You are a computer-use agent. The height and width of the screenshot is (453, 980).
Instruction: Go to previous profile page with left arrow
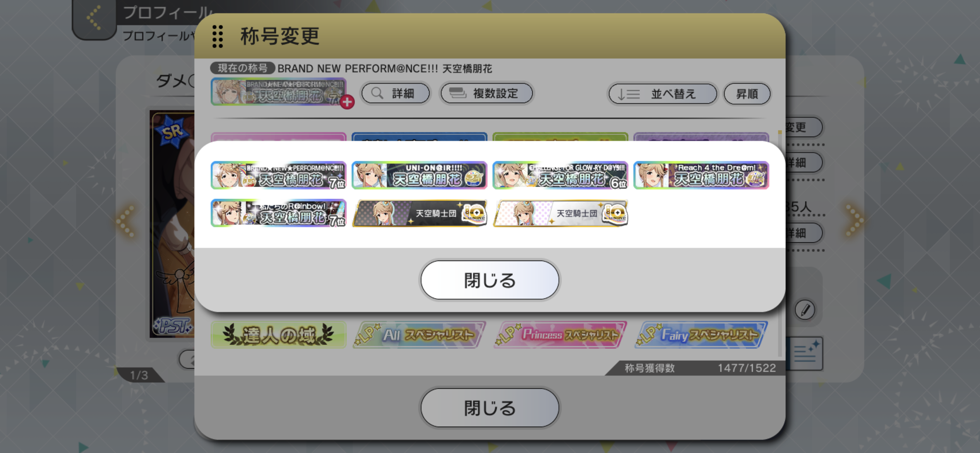point(126,221)
